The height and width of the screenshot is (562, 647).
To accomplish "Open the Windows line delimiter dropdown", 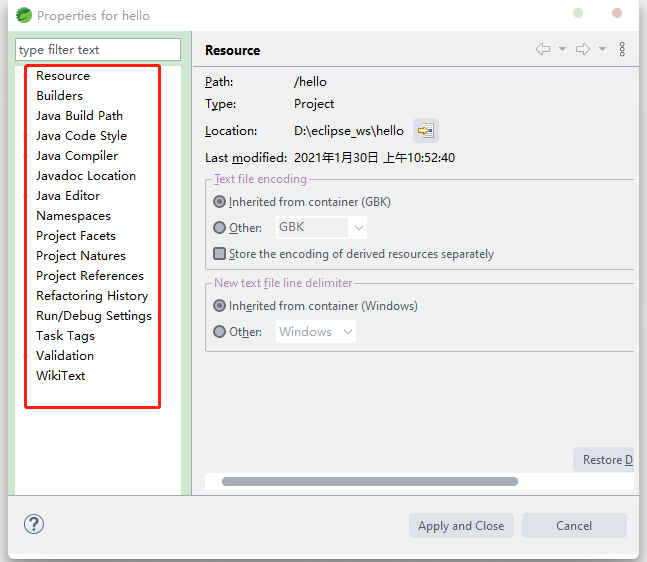I will coord(315,332).
